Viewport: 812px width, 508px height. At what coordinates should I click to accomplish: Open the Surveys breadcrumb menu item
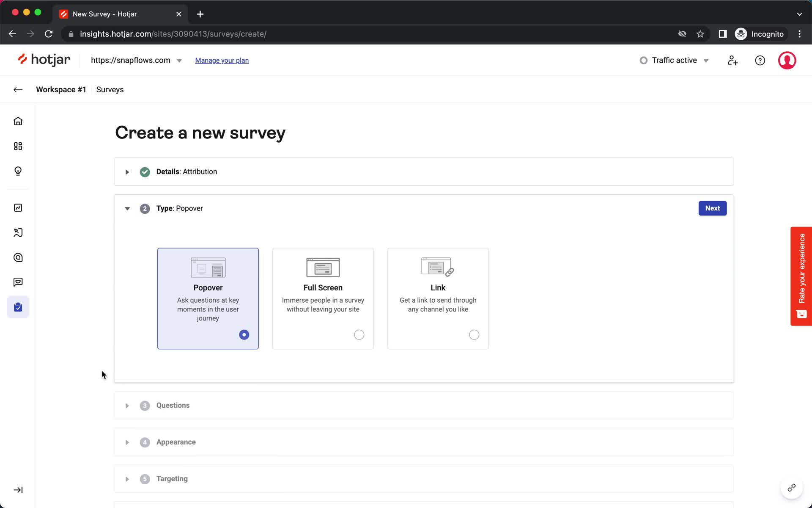(x=110, y=89)
